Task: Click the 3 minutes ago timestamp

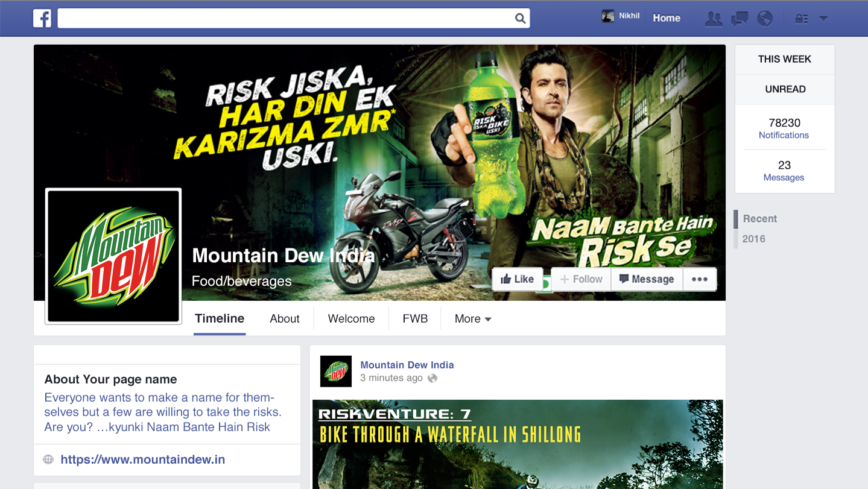Action: click(x=391, y=378)
